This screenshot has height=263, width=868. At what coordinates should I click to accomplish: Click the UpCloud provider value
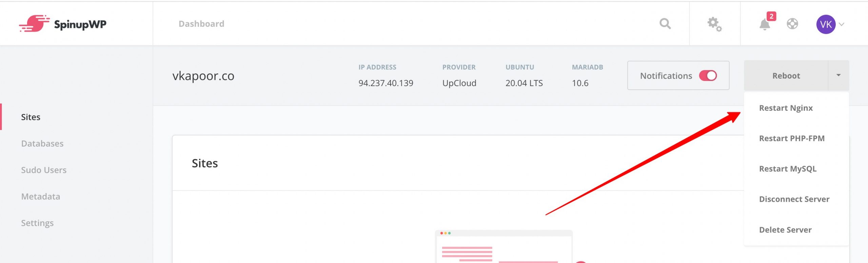[459, 83]
